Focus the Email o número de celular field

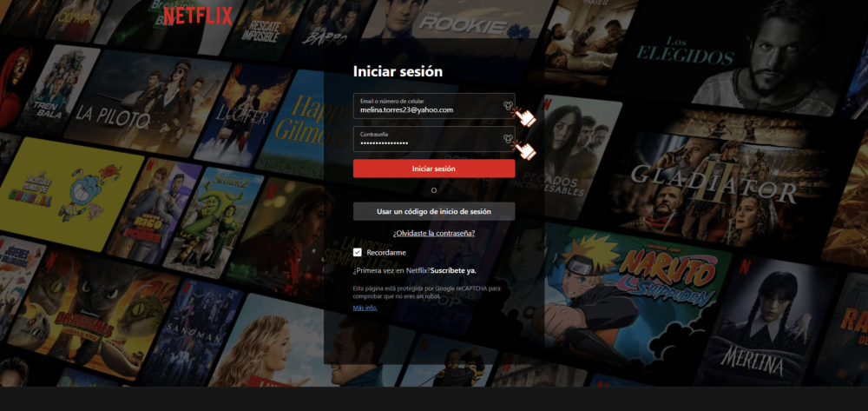(434, 106)
